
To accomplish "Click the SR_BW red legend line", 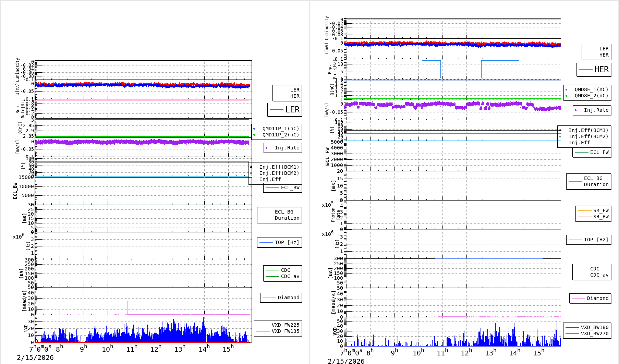I will coord(585,217).
